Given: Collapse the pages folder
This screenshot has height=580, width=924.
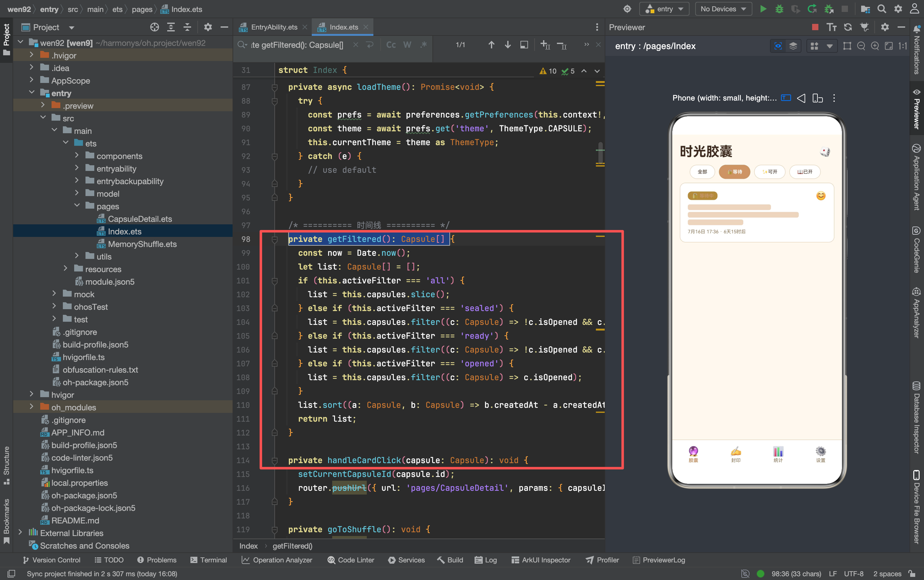Looking at the screenshot, I should point(77,206).
